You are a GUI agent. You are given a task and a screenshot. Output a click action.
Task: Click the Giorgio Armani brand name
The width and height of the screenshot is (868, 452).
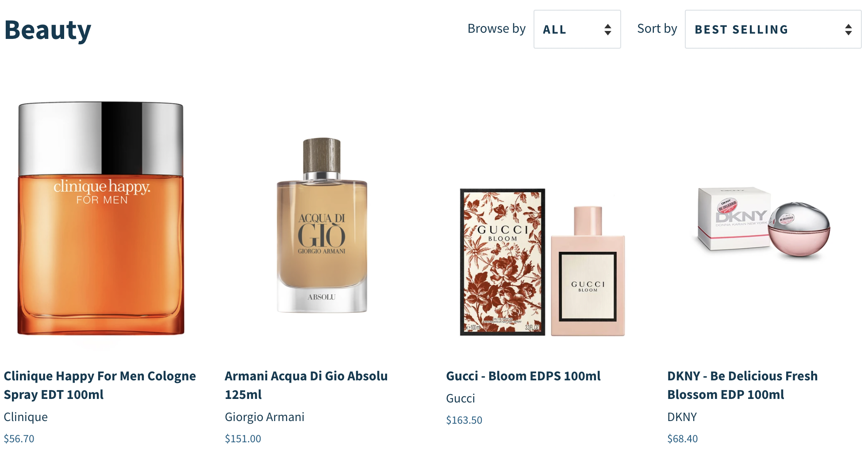click(265, 417)
